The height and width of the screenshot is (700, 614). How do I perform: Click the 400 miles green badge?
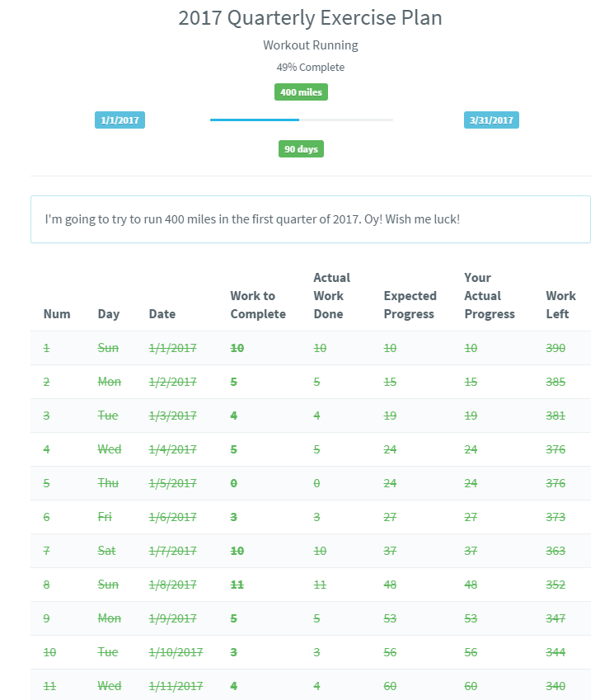click(x=301, y=92)
